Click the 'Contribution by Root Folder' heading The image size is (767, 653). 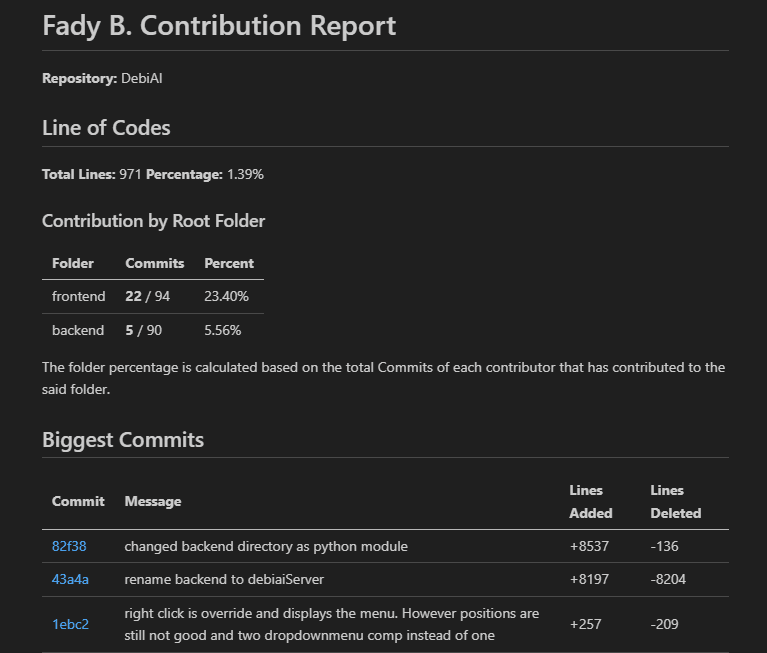(x=153, y=221)
